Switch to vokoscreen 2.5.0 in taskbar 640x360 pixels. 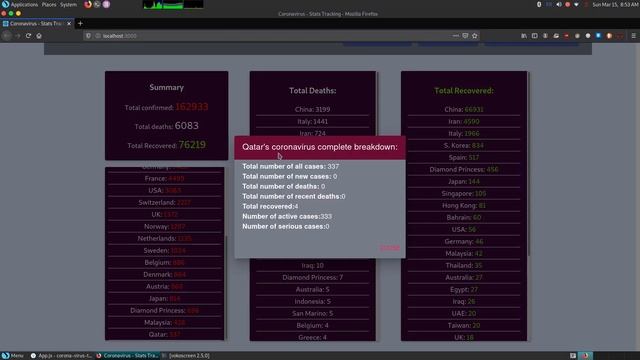[186, 356]
